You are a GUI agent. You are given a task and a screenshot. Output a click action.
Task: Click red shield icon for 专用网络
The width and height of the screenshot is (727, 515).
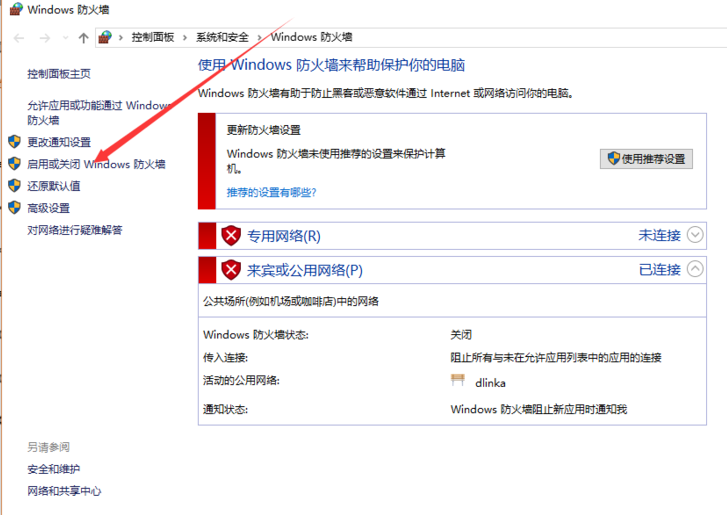pos(231,235)
